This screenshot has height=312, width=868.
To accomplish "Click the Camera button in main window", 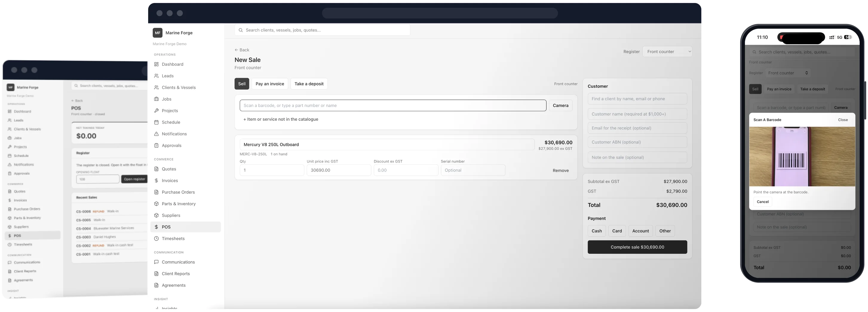I will coord(560,105).
